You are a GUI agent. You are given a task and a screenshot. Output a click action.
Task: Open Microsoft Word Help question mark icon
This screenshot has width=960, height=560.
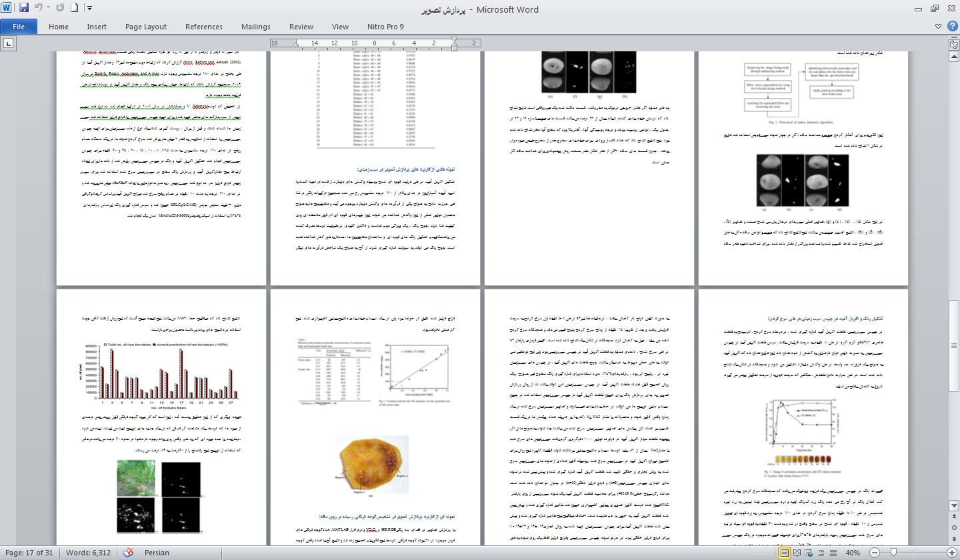point(951,27)
